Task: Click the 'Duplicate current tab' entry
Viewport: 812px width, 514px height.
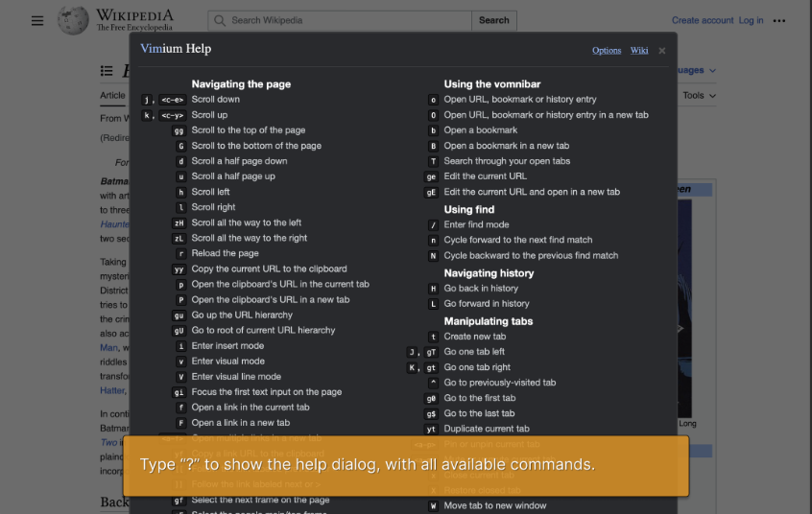Action: pos(487,429)
